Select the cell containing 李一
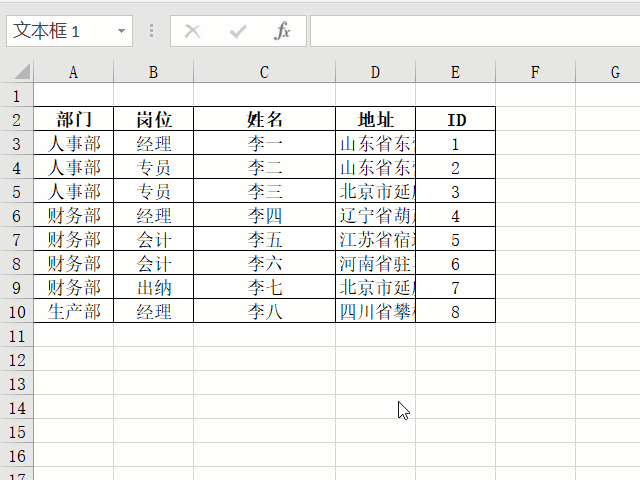Image resolution: width=640 pixels, height=480 pixels. (x=264, y=143)
